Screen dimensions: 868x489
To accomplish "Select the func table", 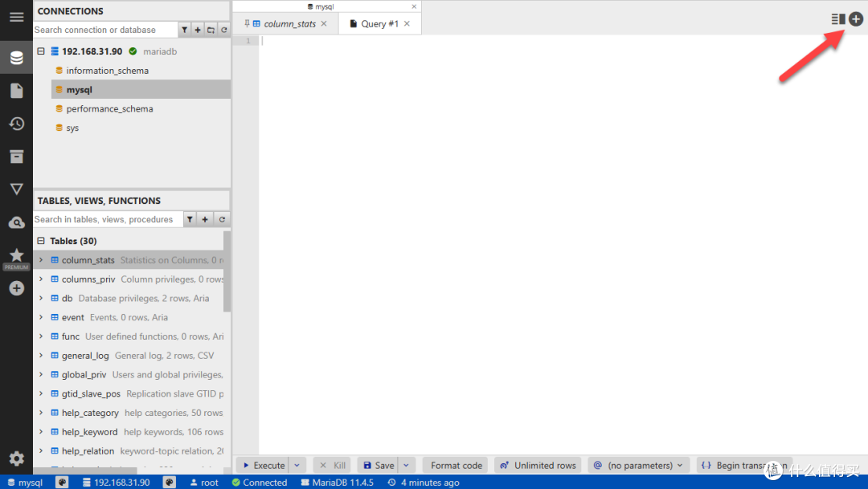I will [129, 336].
